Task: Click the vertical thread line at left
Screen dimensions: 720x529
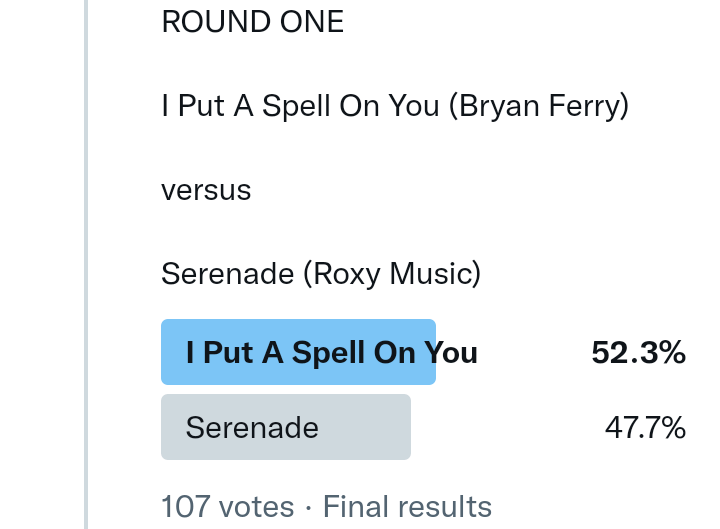Action: 86,260
